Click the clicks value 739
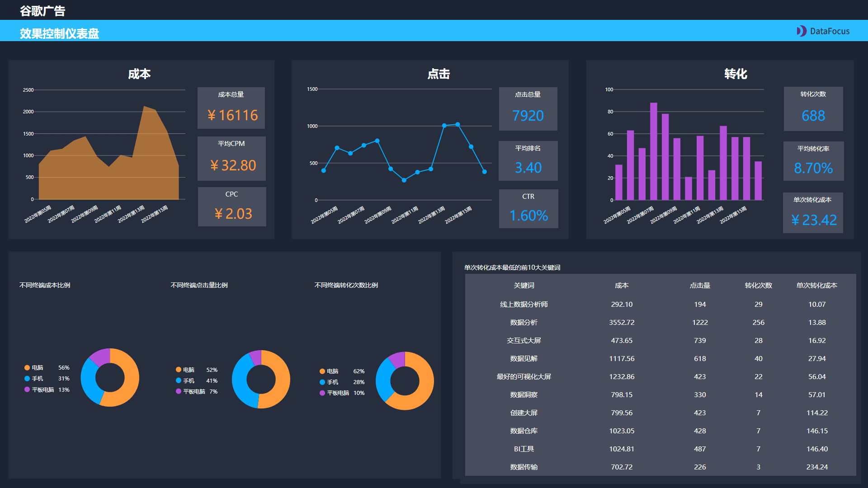 tap(700, 340)
